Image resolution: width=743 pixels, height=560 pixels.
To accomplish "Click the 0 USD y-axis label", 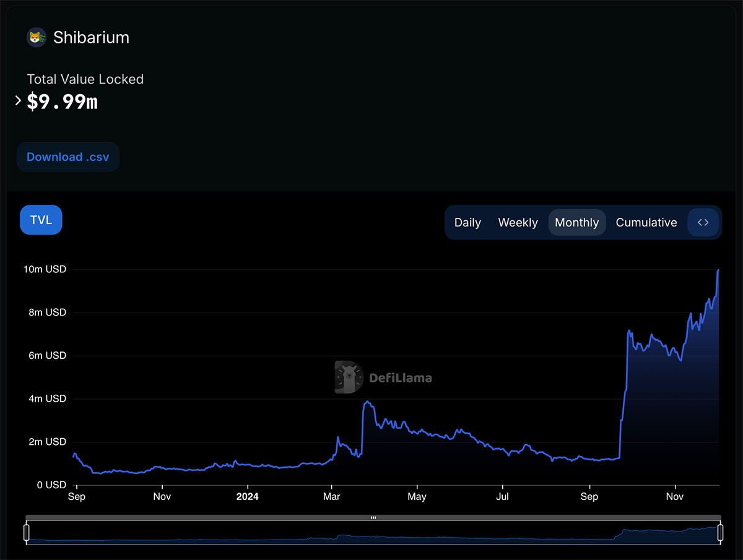I will (51, 485).
